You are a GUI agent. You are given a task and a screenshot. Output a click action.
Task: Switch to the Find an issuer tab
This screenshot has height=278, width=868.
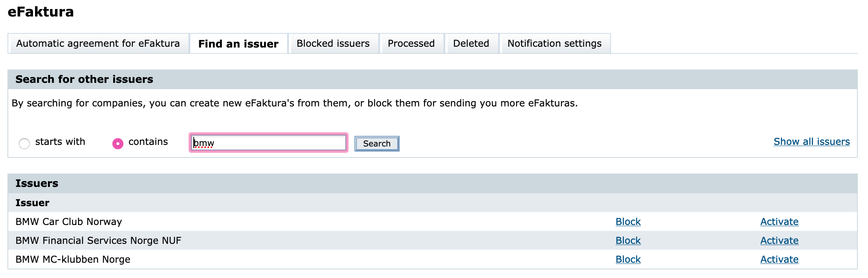pyautogui.click(x=239, y=44)
